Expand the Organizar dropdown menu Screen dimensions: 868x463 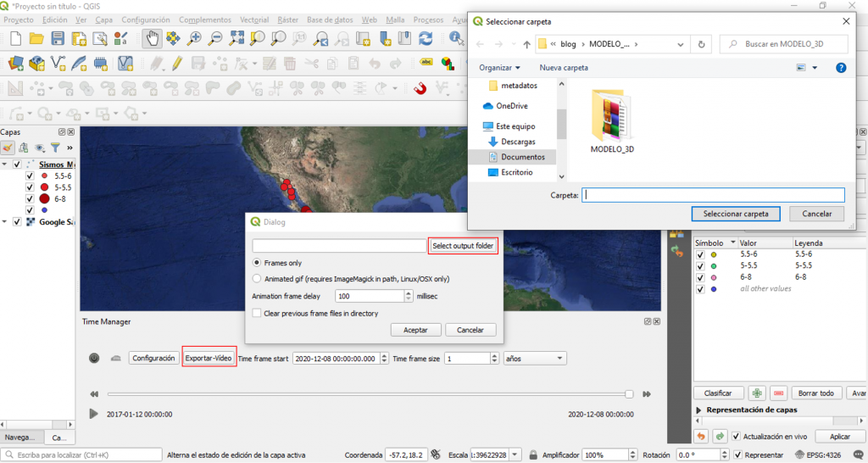point(500,68)
